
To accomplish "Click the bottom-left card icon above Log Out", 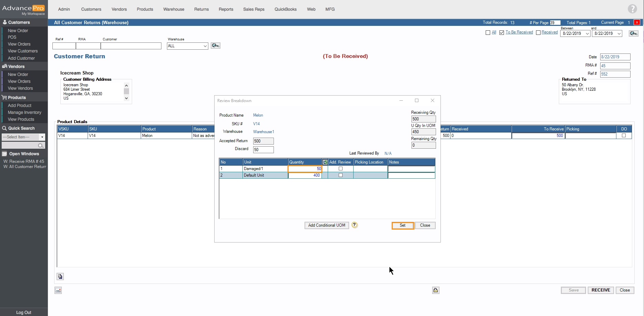I will (x=58, y=290).
